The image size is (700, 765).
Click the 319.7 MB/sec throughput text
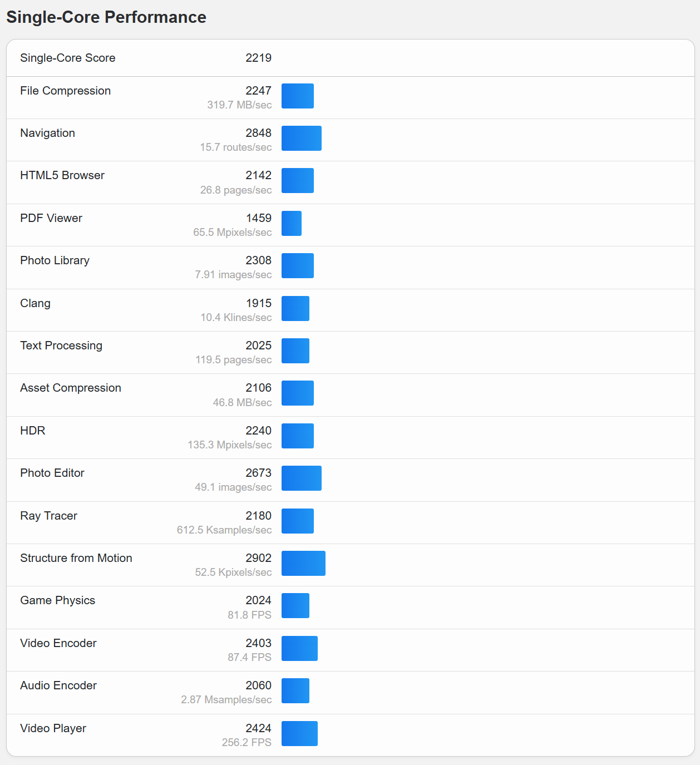click(239, 105)
